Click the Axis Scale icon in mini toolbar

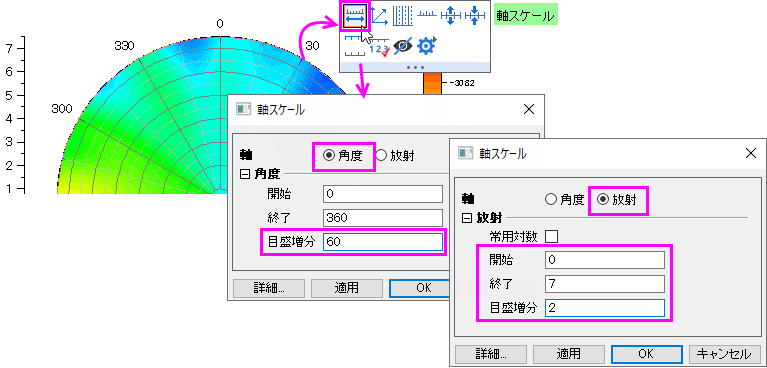tap(355, 16)
